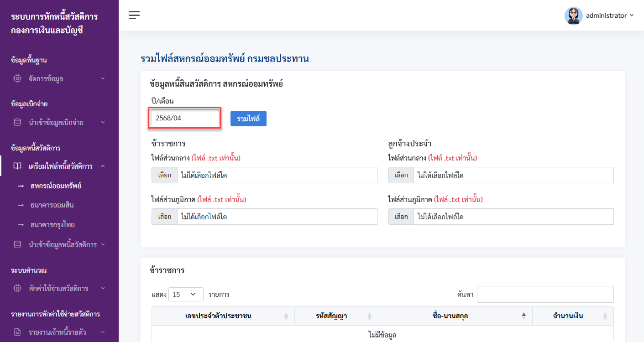Click the ปี/เดือน field showing 2568/04

point(185,118)
